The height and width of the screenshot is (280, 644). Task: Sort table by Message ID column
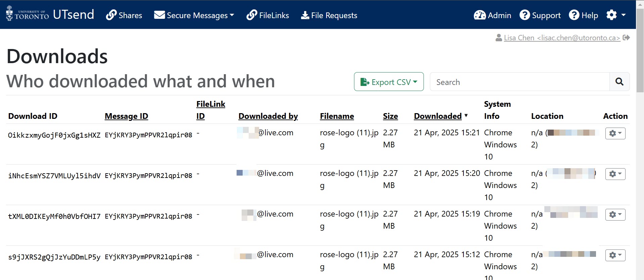tap(126, 116)
